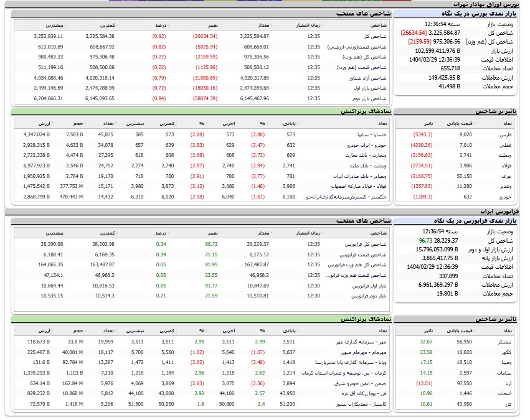Click the کرمان trade value 1,339.293 B
Image resolution: width=530 pixels, height=420 pixels.
37,373
